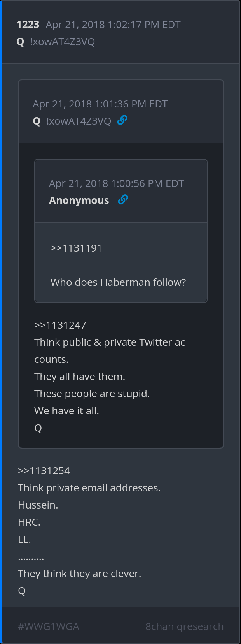Follow the >>1131254 reply reference
This screenshot has width=241, height=644.
[x=44, y=471]
